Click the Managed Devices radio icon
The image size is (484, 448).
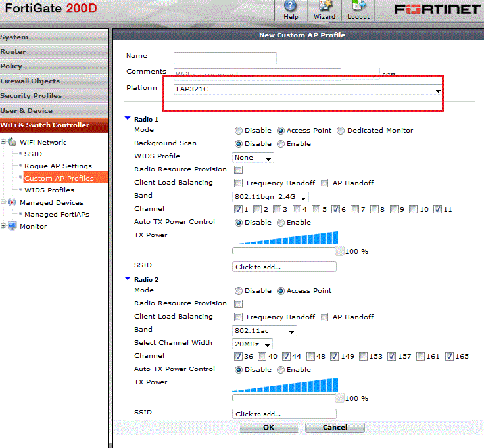(12, 202)
